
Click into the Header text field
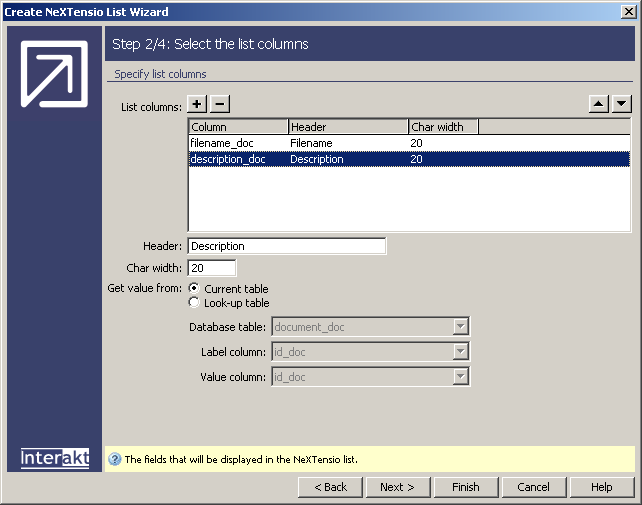pos(286,246)
